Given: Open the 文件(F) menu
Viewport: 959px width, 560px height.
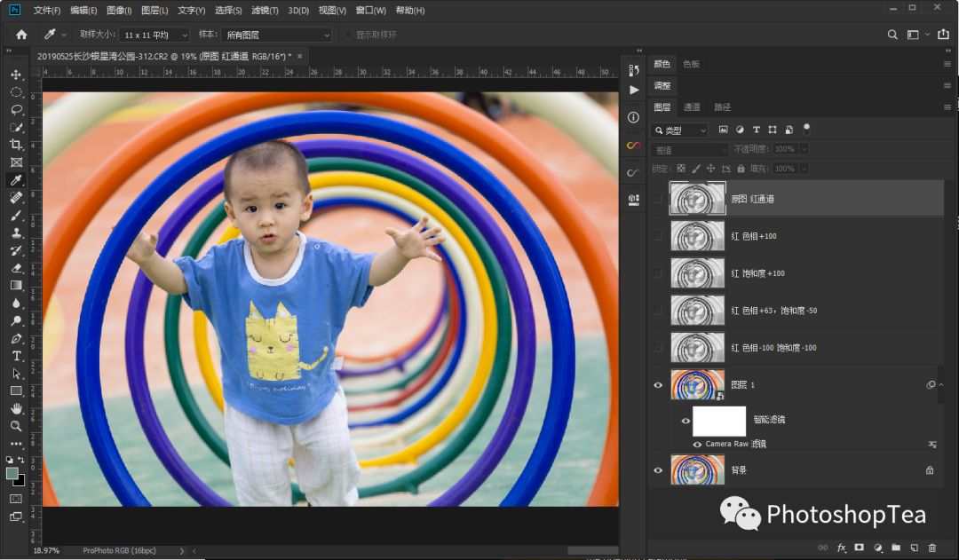Looking at the screenshot, I should (x=46, y=11).
